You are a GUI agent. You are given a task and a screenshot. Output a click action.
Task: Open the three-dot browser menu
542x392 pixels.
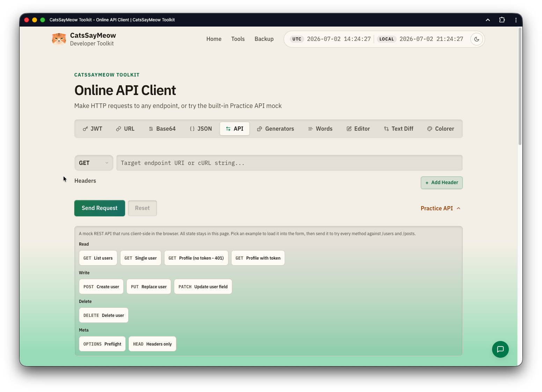pos(516,20)
